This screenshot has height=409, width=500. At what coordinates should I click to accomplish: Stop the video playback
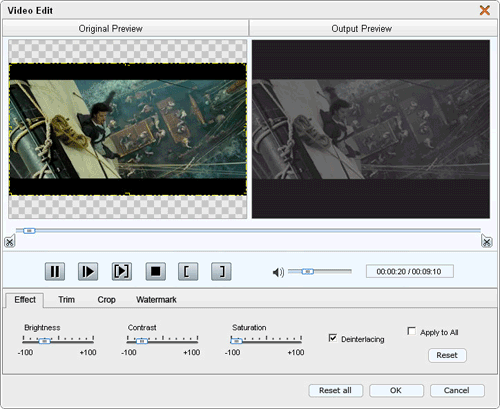pos(155,271)
